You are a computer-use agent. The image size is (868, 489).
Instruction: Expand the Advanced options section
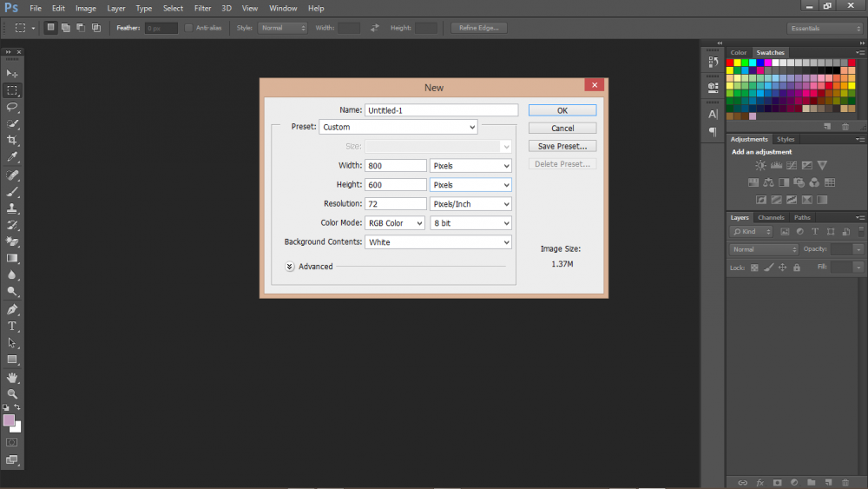point(290,267)
